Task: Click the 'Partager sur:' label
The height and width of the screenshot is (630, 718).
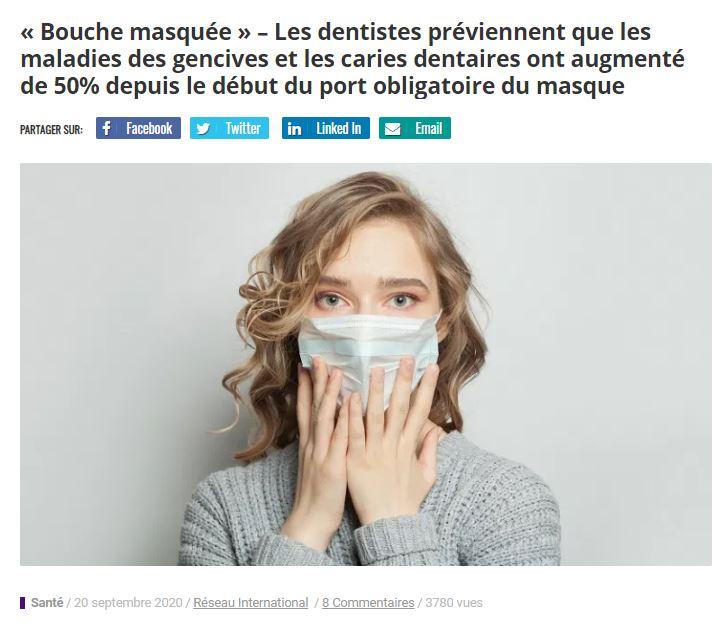Action: coord(51,130)
